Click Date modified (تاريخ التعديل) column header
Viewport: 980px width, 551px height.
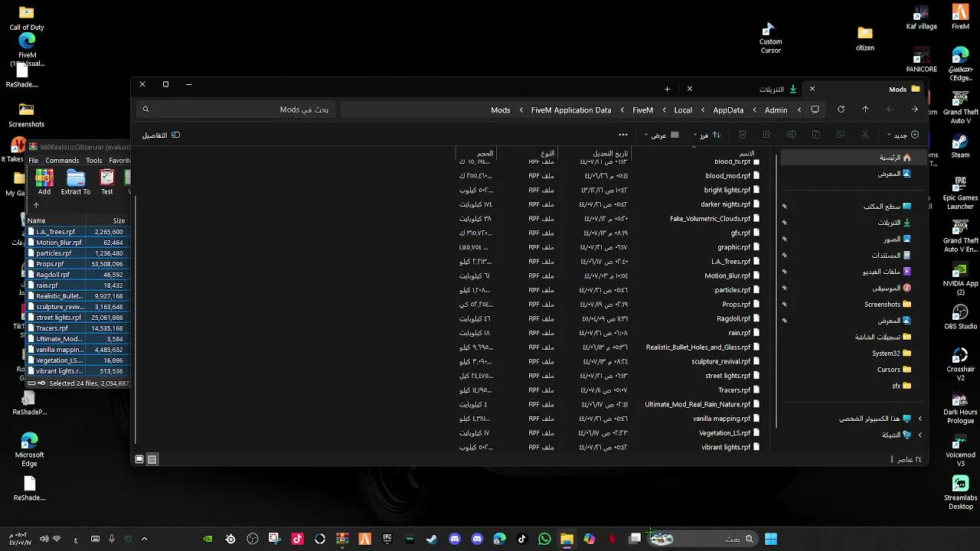point(610,153)
